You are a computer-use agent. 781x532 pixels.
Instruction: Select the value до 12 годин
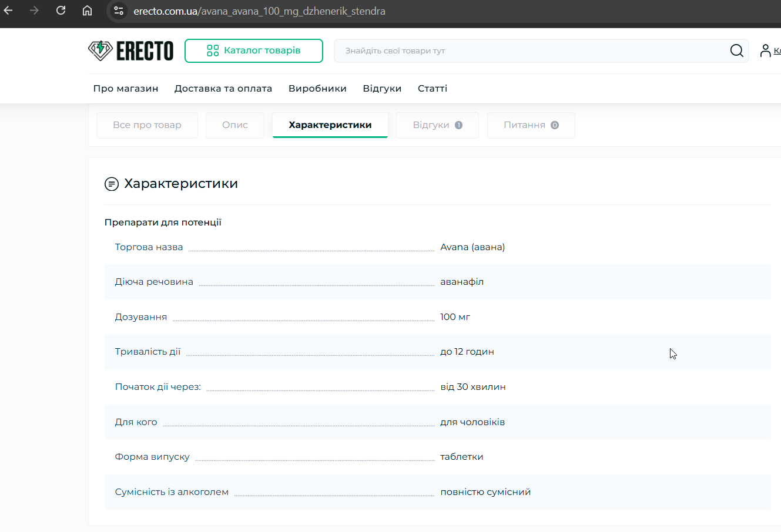pos(467,352)
